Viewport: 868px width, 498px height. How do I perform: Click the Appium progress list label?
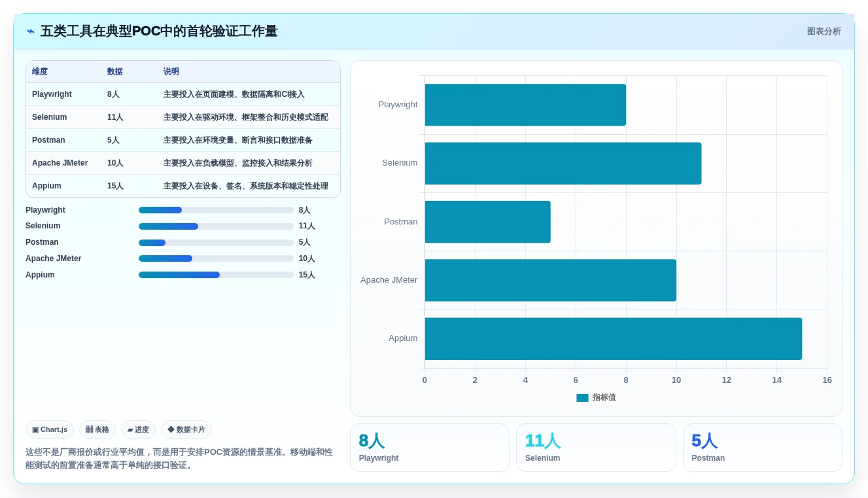coord(40,275)
